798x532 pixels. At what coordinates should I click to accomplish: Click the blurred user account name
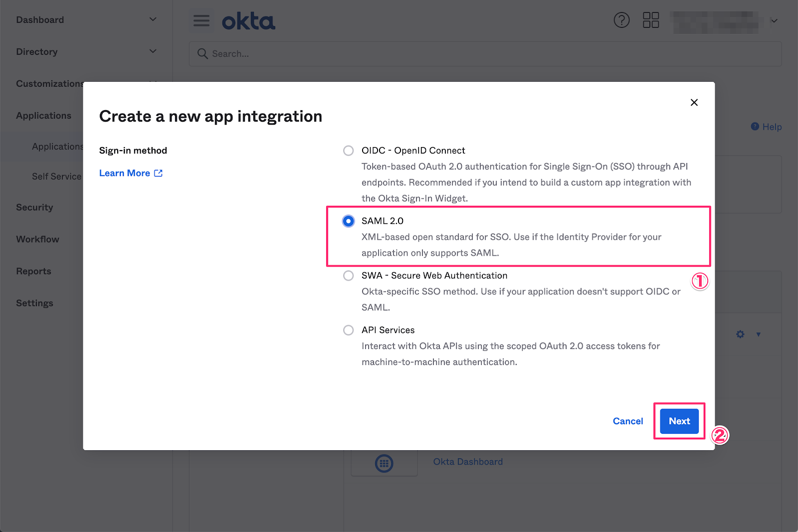[x=716, y=21]
